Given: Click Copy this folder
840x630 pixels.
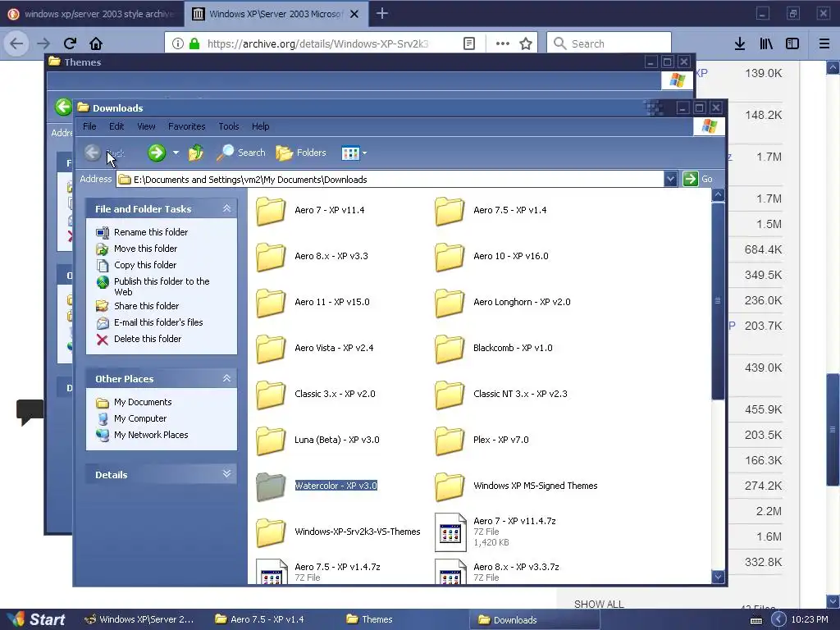Looking at the screenshot, I should tap(144, 265).
